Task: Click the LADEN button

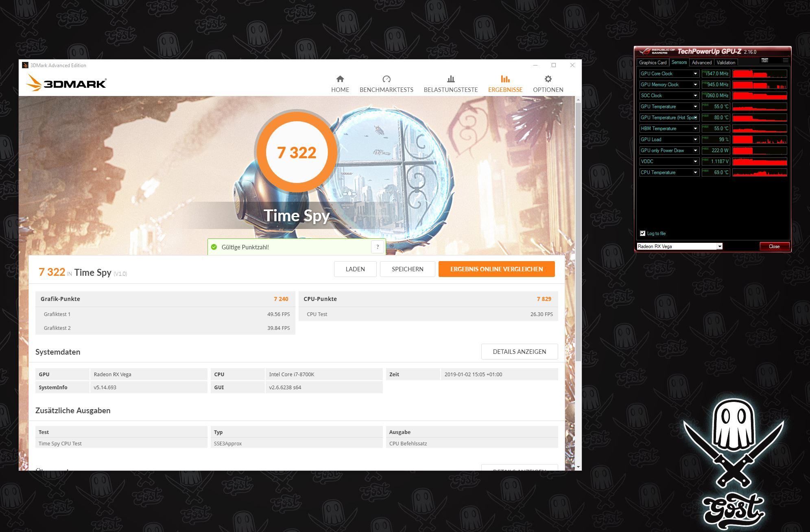Action: click(x=355, y=269)
